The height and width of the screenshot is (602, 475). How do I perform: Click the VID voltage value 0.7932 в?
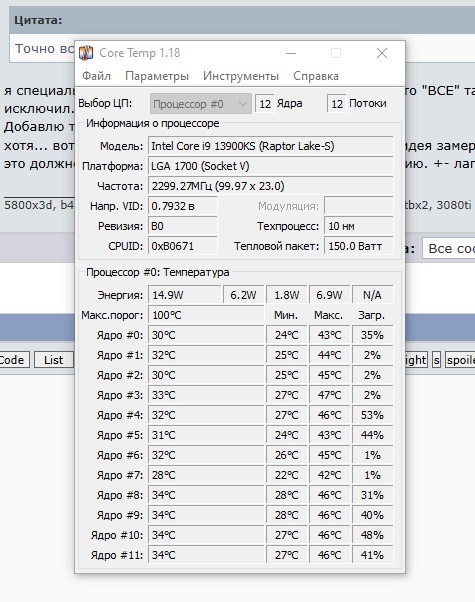pos(183,206)
